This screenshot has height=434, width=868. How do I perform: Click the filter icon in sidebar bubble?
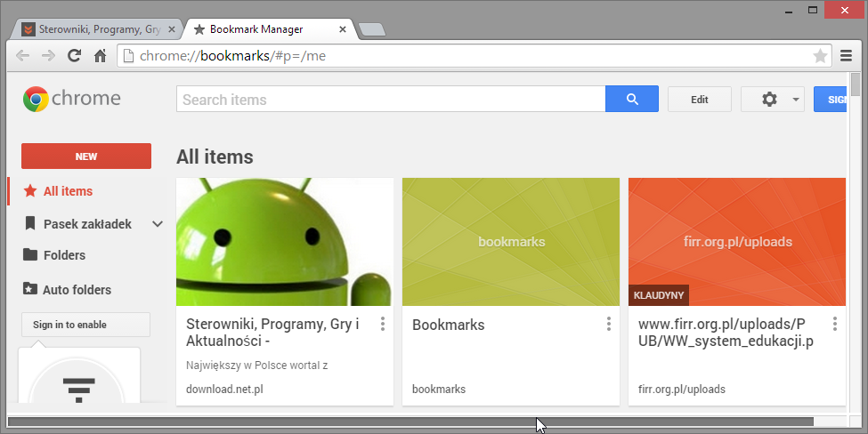pos(79,390)
